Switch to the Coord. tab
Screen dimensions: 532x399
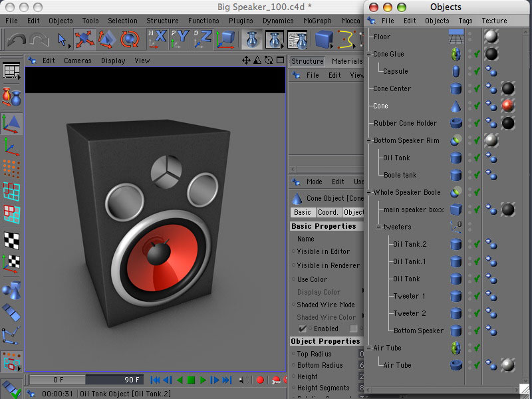[328, 212]
